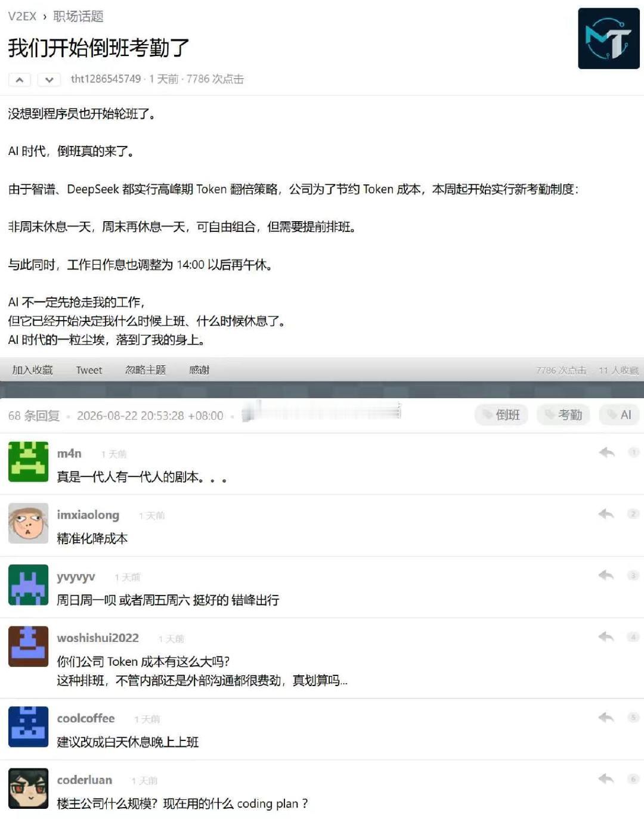The height and width of the screenshot is (819, 644).
Task: Open the 倒班 tag
Action: pos(501,415)
